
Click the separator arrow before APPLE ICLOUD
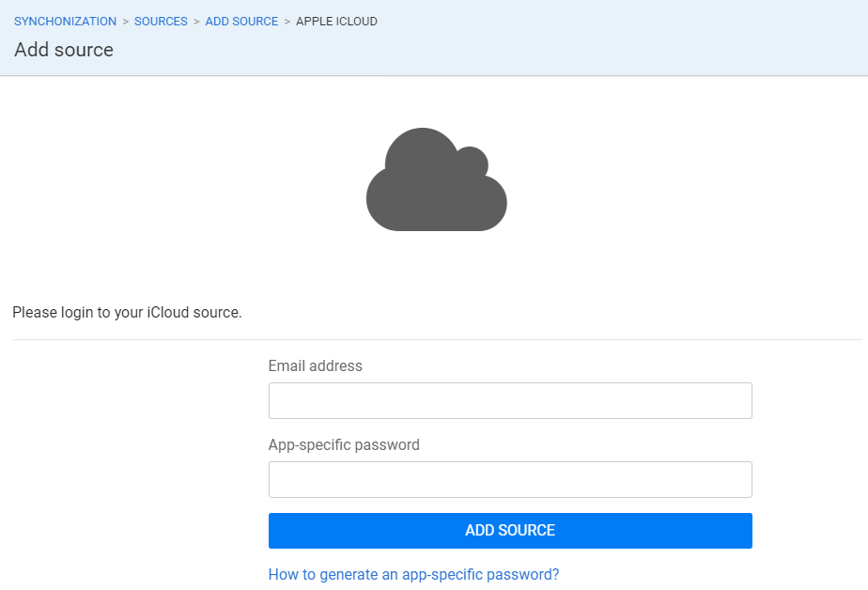[287, 22]
